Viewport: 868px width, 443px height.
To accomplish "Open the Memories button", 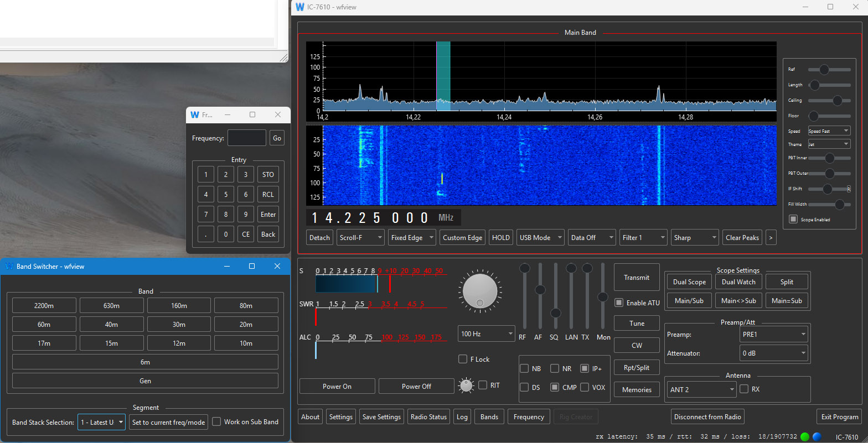I will (637, 389).
